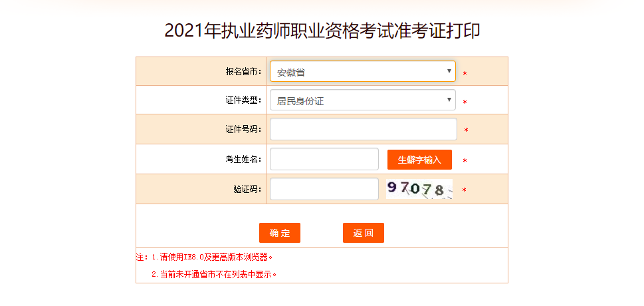Screen dimensions: 644x306
Task: Click the red asterisk beside the captcha image
Action: (464, 191)
